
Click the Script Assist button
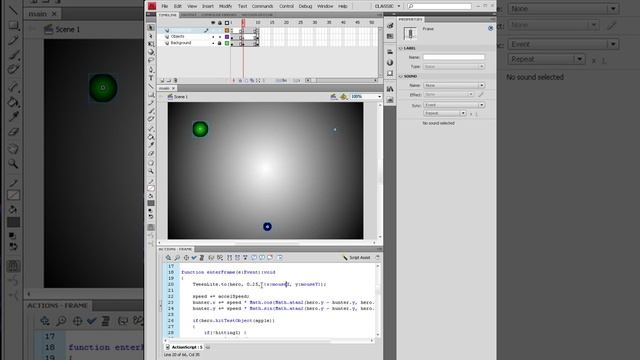(x=357, y=258)
